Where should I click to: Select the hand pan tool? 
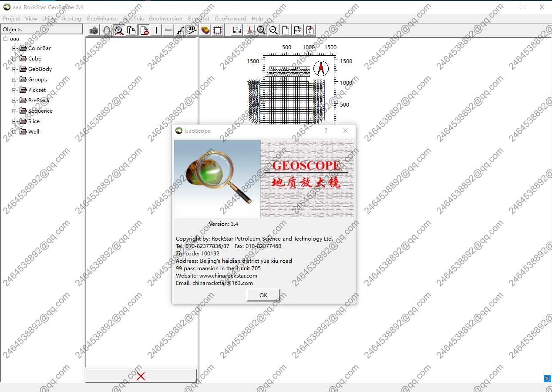(106, 30)
